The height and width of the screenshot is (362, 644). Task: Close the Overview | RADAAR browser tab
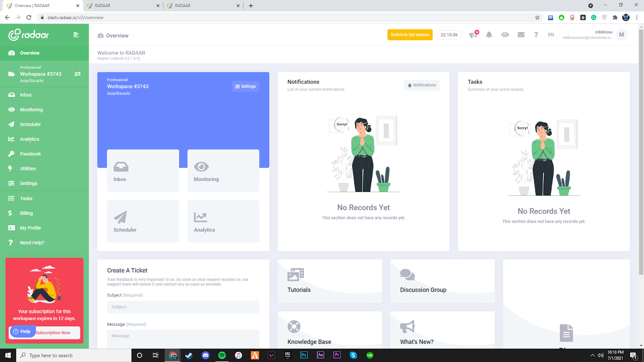click(x=78, y=6)
